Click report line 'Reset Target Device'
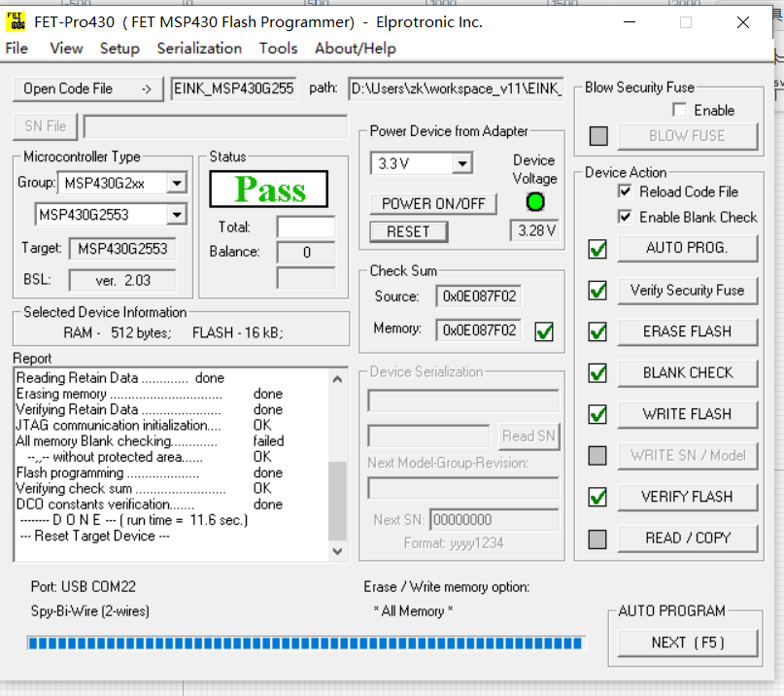Screen dimensions: 784x696 [95, 537]
